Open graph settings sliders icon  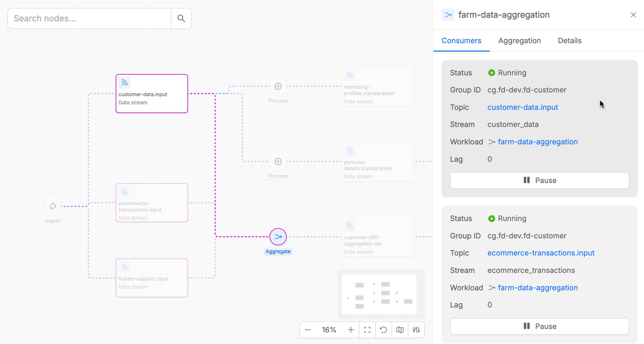[x=416, y=330]
